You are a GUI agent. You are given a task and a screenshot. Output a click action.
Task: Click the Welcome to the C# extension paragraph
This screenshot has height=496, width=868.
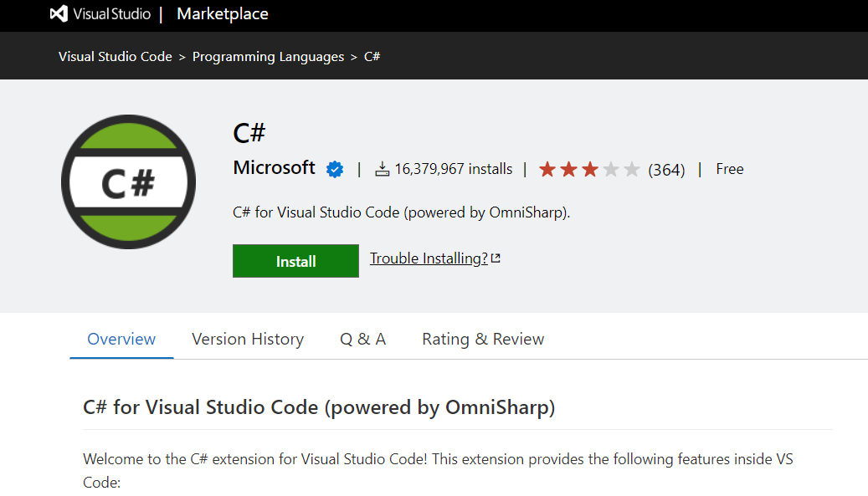click(x=438, y=471)
